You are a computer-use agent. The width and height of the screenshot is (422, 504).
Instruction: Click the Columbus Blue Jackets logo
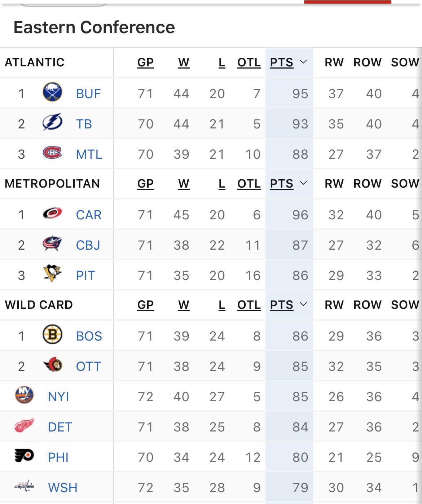coord(52,244)
